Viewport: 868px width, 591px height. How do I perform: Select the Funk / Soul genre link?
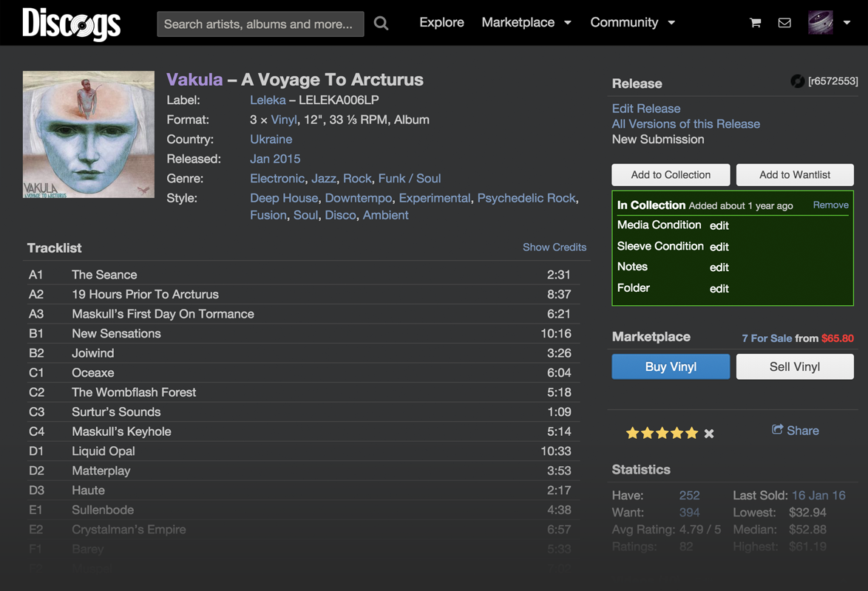410,179
